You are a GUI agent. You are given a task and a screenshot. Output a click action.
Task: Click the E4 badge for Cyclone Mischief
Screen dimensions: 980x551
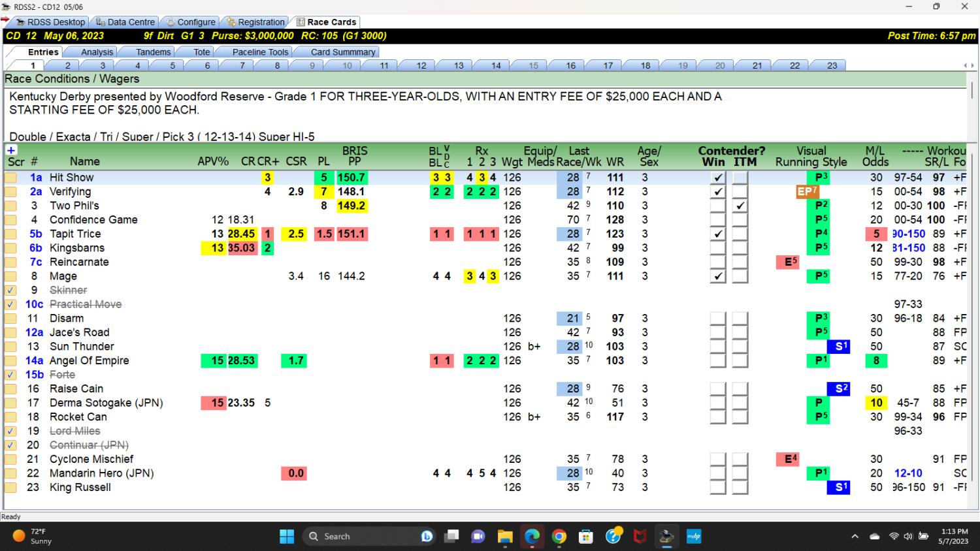click(x=788, y=459)
